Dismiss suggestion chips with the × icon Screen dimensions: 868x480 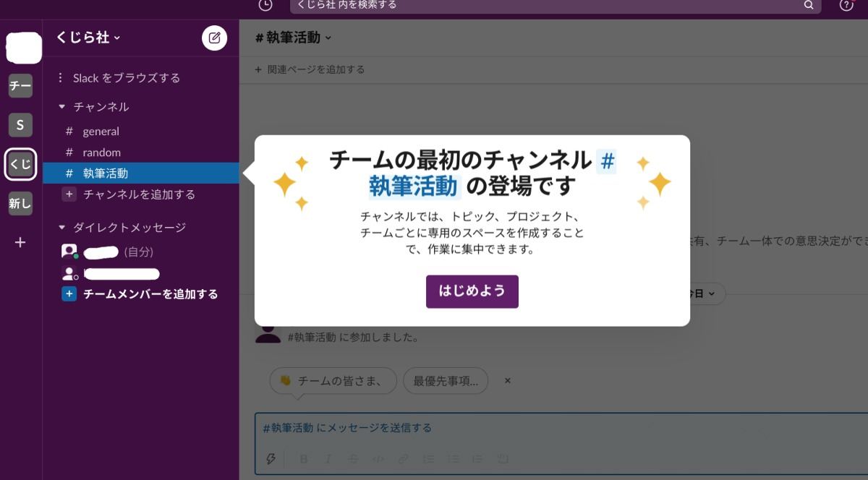508,380
